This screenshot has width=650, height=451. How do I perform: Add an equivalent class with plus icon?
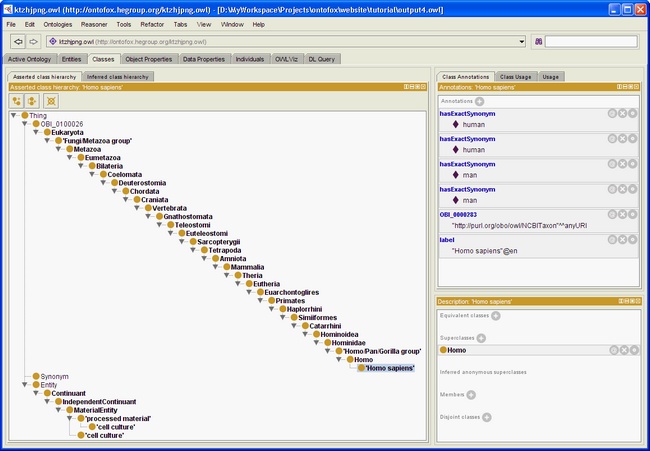coord(495,316)
